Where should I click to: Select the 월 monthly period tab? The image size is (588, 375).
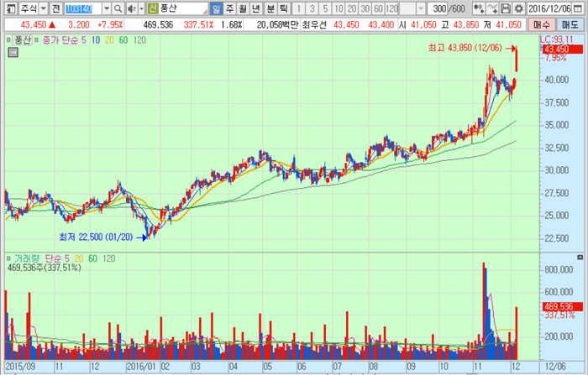(x=244, y=8)
